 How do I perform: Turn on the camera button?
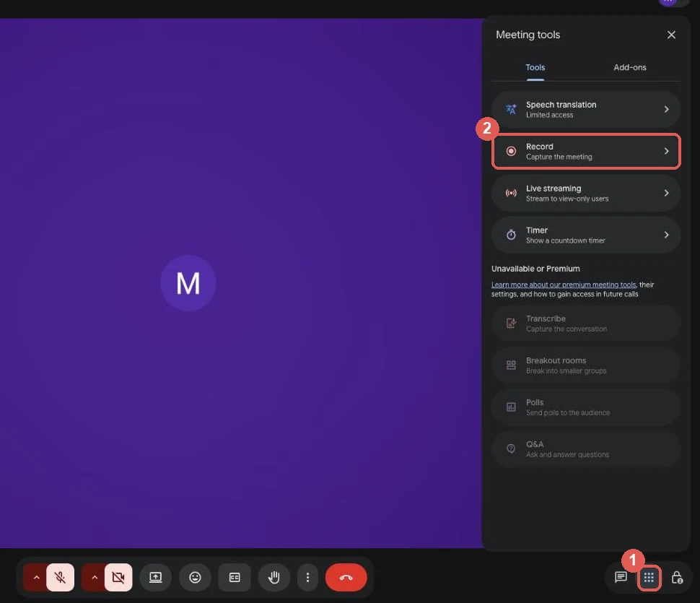118,577
